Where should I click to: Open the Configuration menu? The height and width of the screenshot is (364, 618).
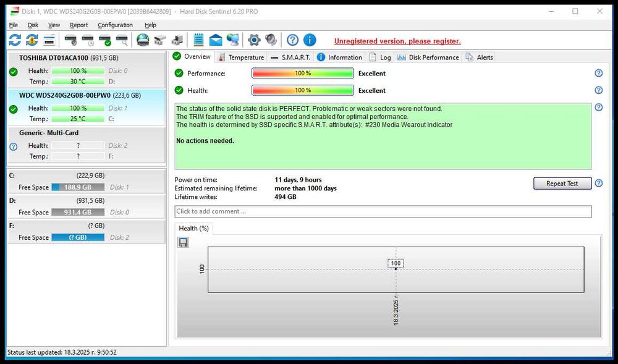pos(115,25)
